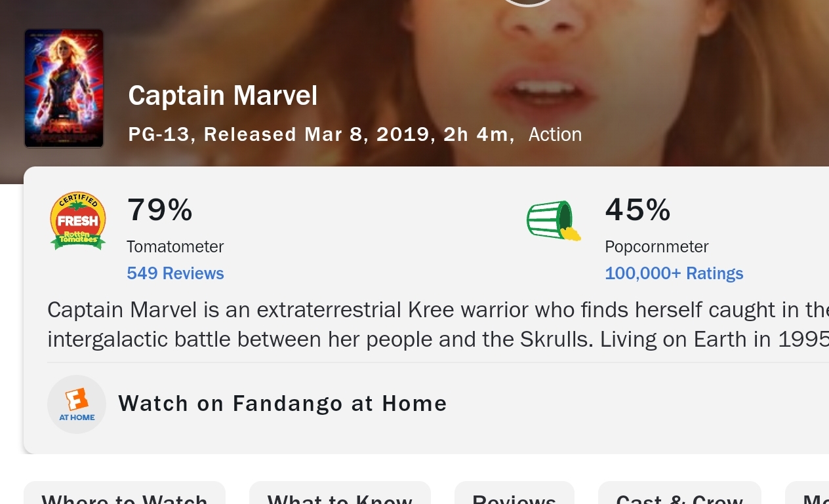Select the Action genre label
This screenshot has width=829, height=504.
555,134
